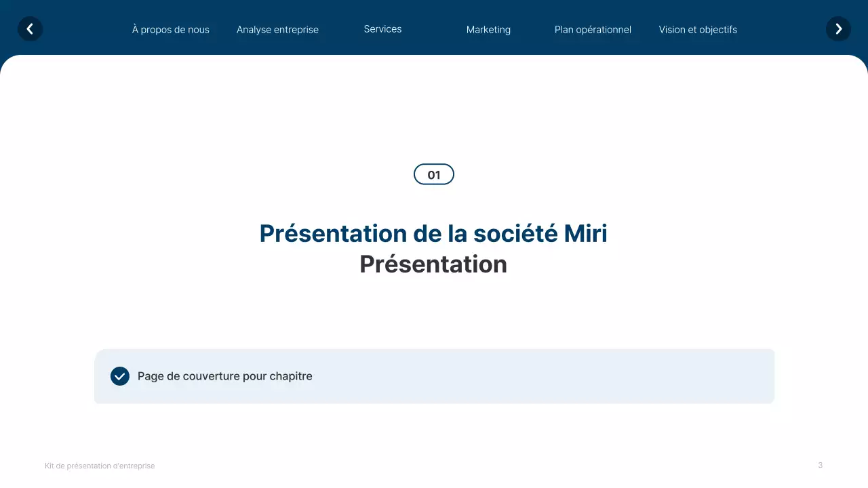Go to previous slide using chevron icon
Image resolution: width=868 pixels, height=488 pixels.
click(30, 28)
